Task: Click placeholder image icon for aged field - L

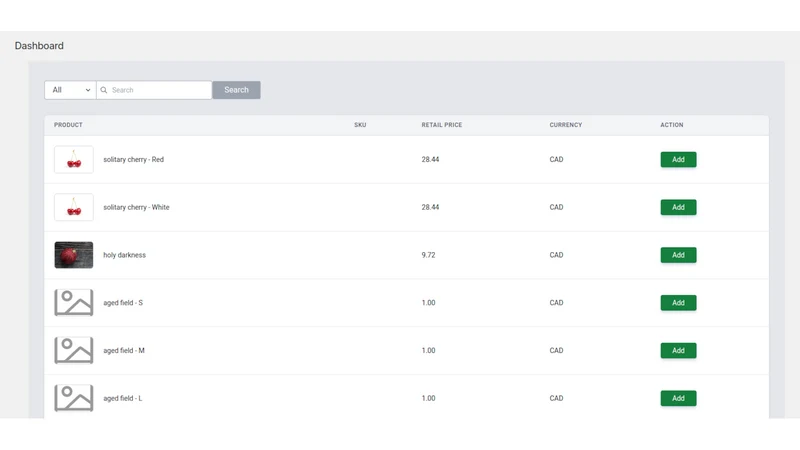Action: pyautogui.click(x=74, y=398)
